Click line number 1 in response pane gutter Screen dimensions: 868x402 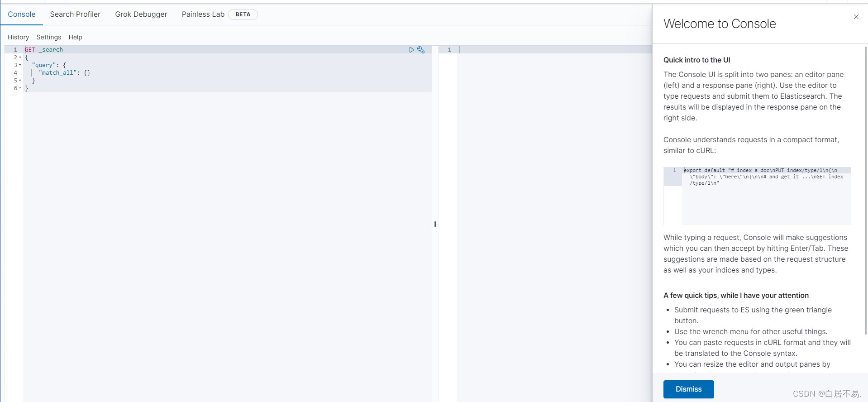tap(449, 50)
